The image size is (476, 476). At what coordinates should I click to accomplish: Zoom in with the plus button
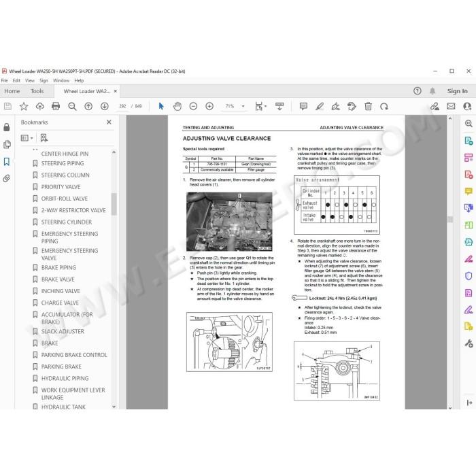pos(209,106)
